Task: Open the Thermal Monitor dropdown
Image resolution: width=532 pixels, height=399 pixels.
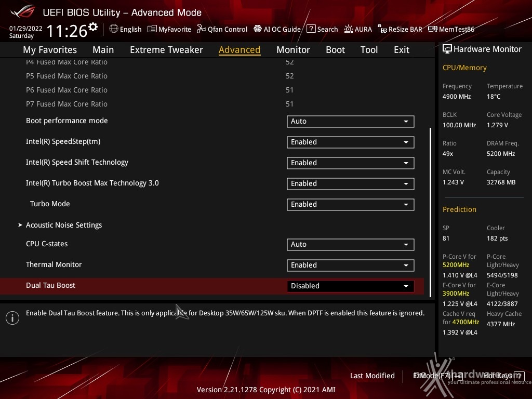Action: 351,265
